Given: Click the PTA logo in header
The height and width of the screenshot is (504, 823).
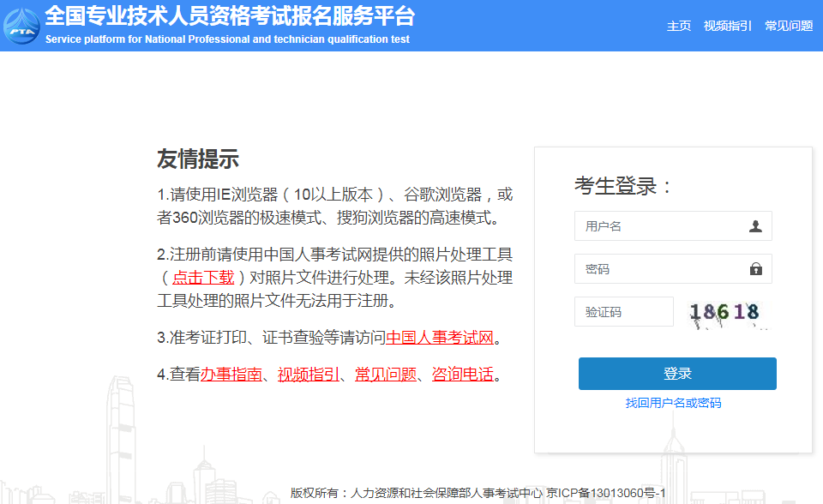Looking at the screenshot, I should 21,27.
